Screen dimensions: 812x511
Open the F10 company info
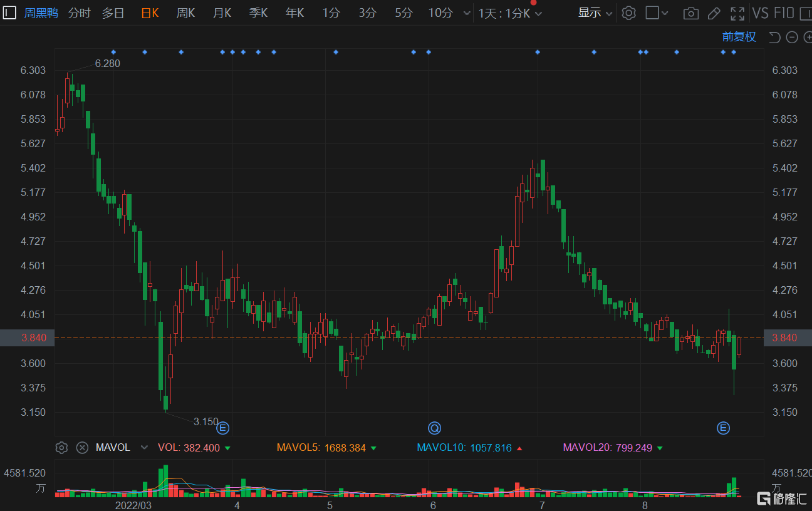[x=784, y=13]
